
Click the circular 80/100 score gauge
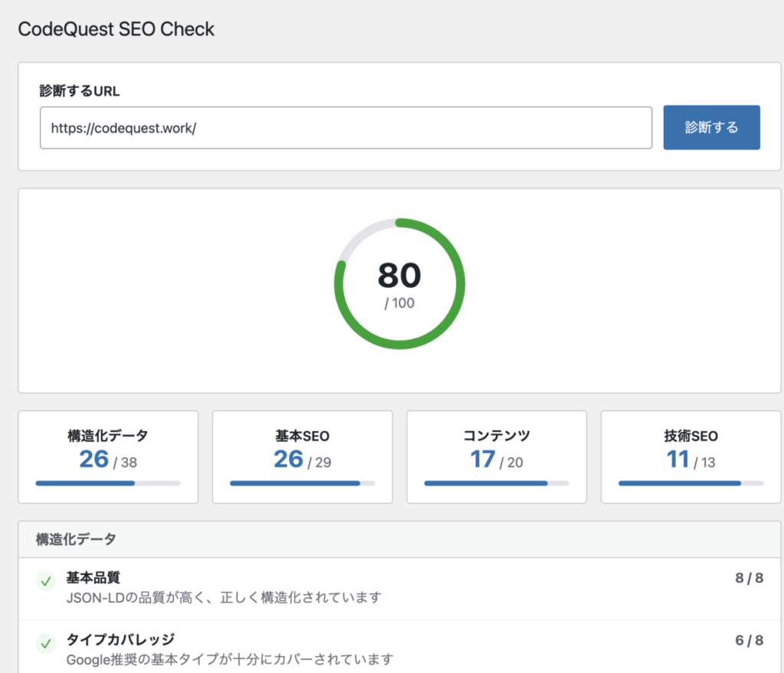(x=399, y=284)
